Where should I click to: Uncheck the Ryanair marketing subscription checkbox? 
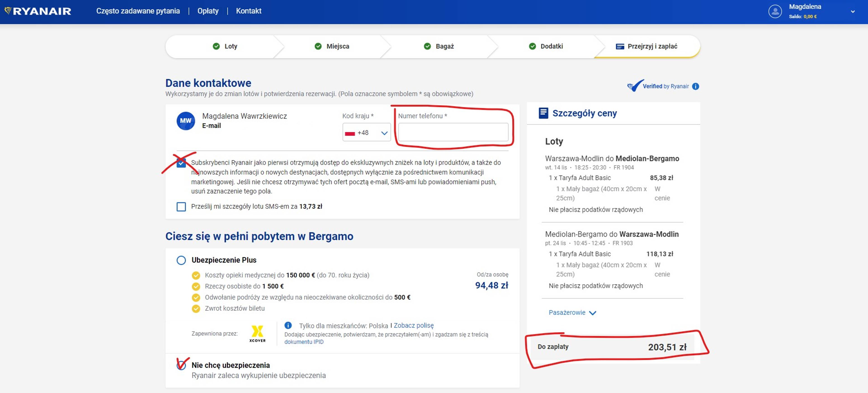(181, 163)
